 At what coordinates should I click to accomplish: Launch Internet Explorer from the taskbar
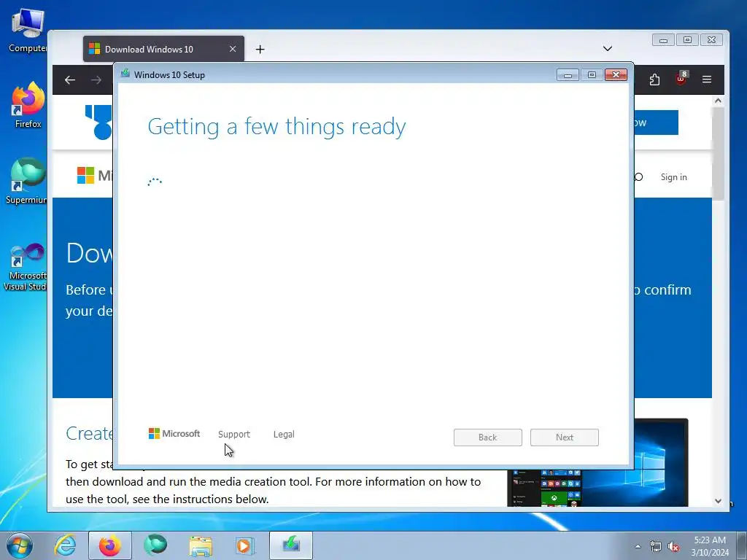coord(65,545)
